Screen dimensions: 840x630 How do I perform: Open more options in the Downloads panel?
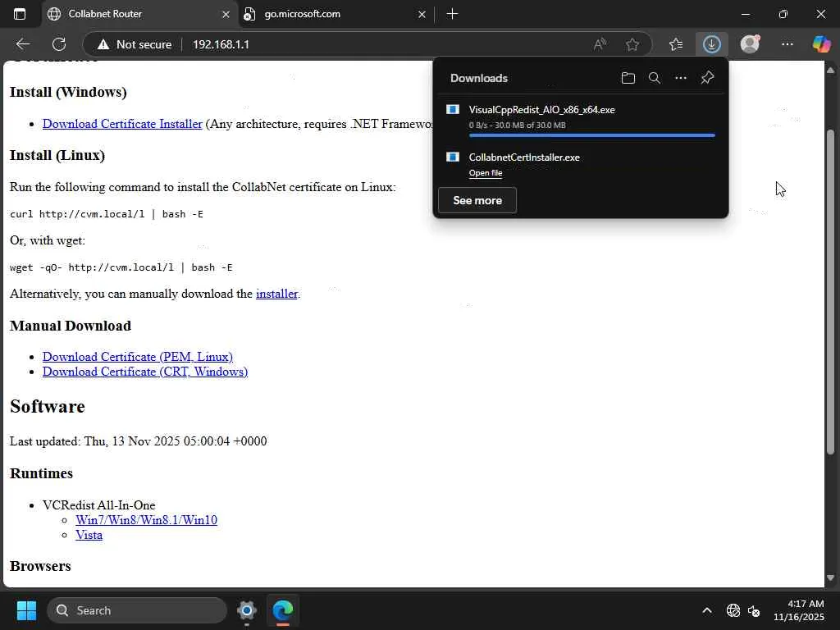(x=680, y=78)
